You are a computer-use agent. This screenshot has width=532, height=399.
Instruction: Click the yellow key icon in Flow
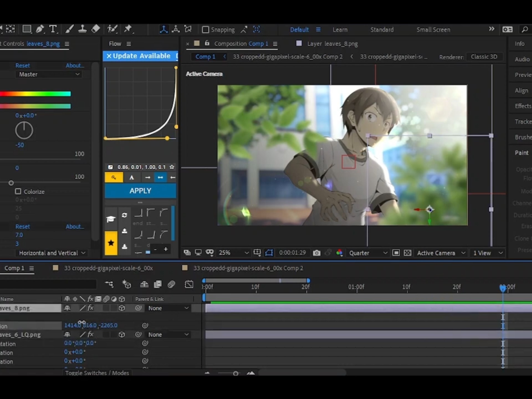[114, 177]
